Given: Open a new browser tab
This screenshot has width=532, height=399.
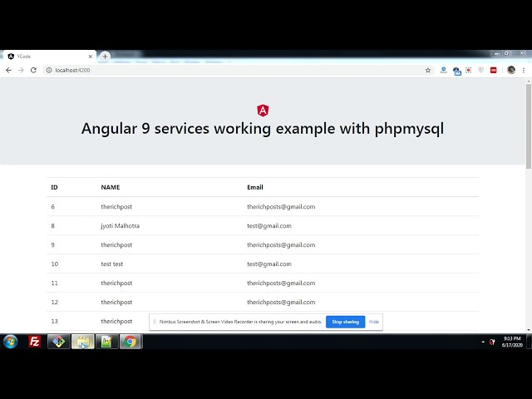Looking at the screenshot, I should 105,57.
